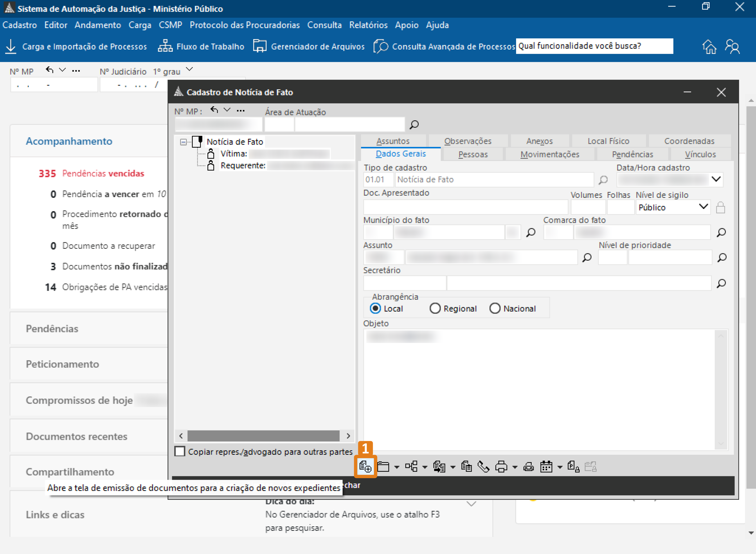Click the telephone icon in bottom toolbar
This screenshot has height=554, width=756.
(483, 466)
